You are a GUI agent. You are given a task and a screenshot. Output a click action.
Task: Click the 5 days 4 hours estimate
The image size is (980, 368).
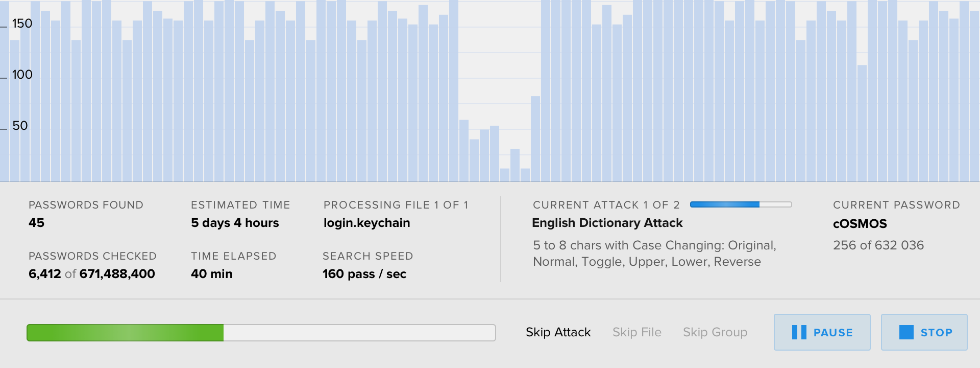tap(235, 223)
